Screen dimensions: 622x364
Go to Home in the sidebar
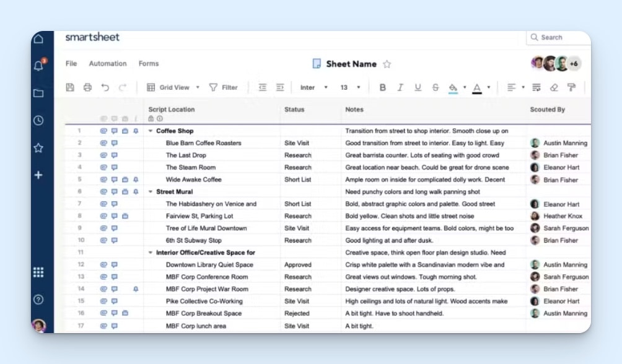coord(38,39)
